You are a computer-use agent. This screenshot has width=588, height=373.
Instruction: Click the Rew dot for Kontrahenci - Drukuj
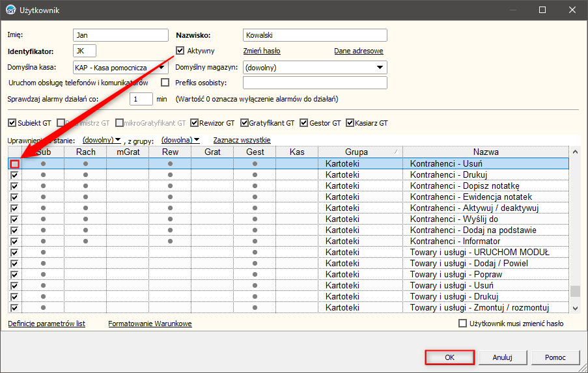(x=170, y=175)
